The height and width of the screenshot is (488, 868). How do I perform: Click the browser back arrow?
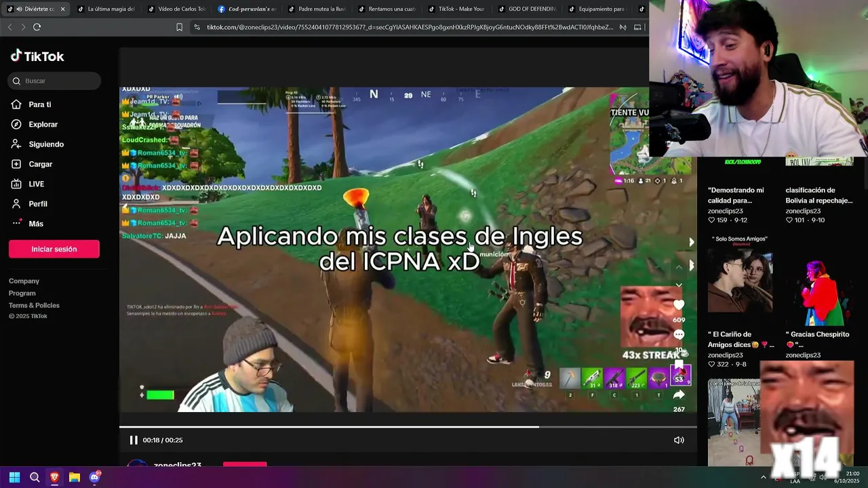coord(9,27)
